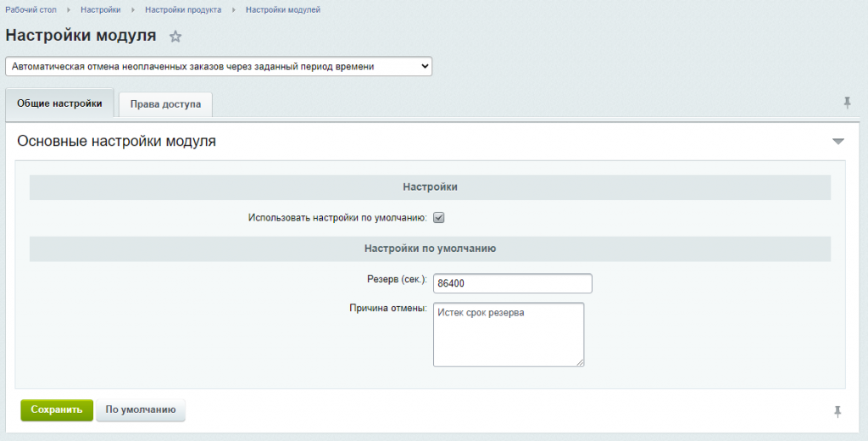Navigate to Настройки продукта breadcrumb

[183, 10]
